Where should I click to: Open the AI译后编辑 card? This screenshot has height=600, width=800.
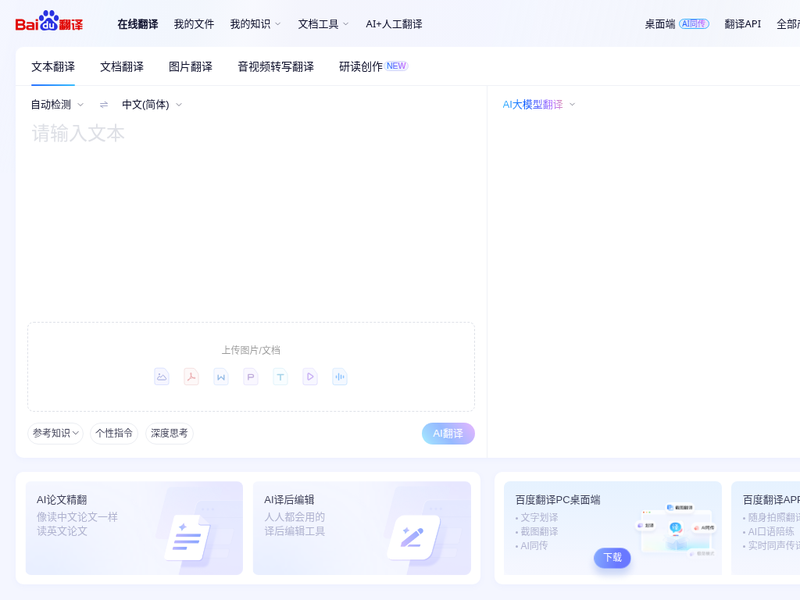tap(362, 528)
